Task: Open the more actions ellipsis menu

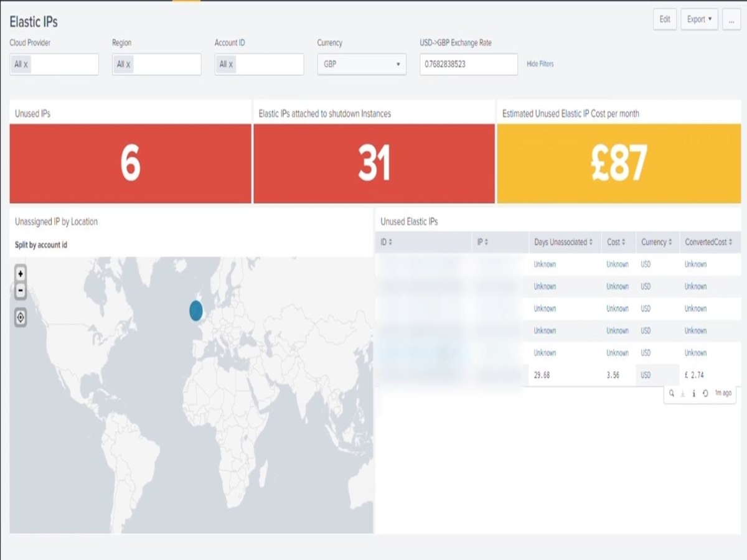Action: coord(731,19)
